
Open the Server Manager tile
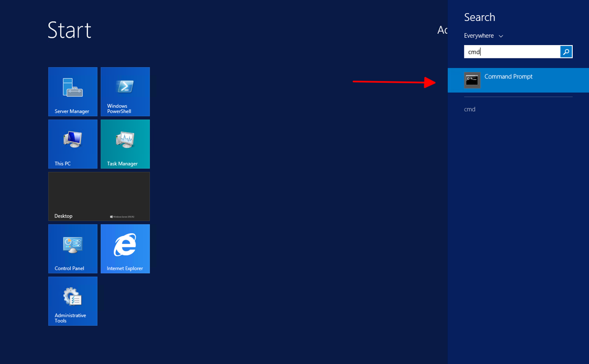(73, 92)
